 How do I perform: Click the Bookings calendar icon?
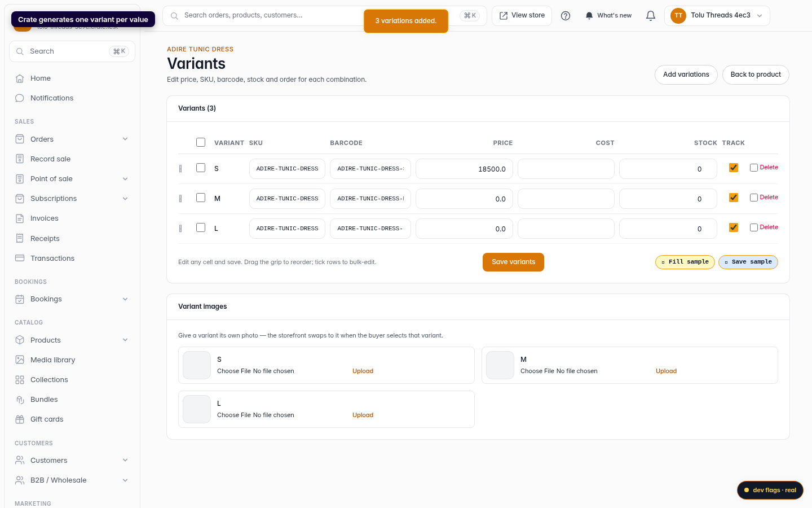(20, 299)
